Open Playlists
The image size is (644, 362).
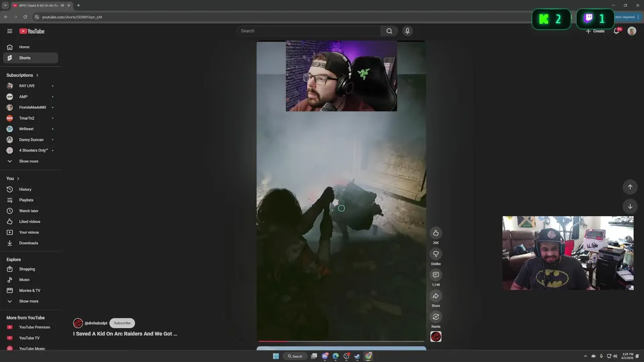coord(31,200)
